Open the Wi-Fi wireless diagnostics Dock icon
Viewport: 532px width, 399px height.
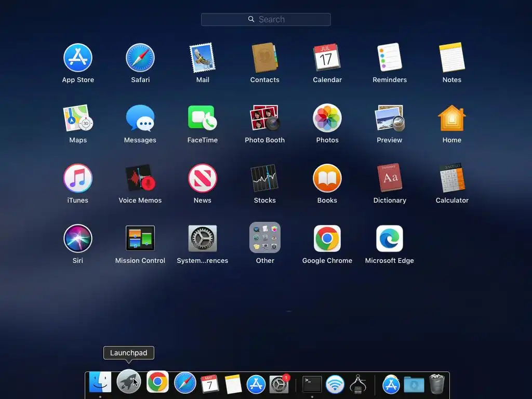[335, 384]
